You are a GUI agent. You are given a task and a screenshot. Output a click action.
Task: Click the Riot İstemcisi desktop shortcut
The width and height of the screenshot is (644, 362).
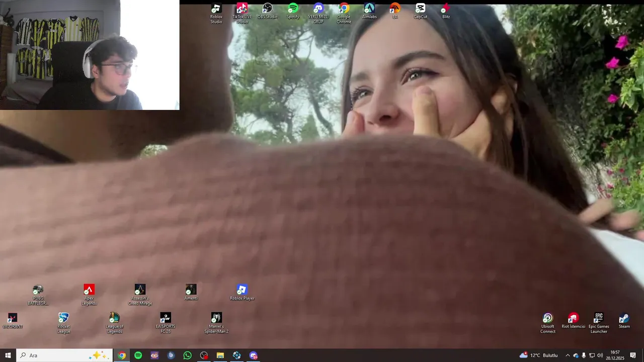574,321
